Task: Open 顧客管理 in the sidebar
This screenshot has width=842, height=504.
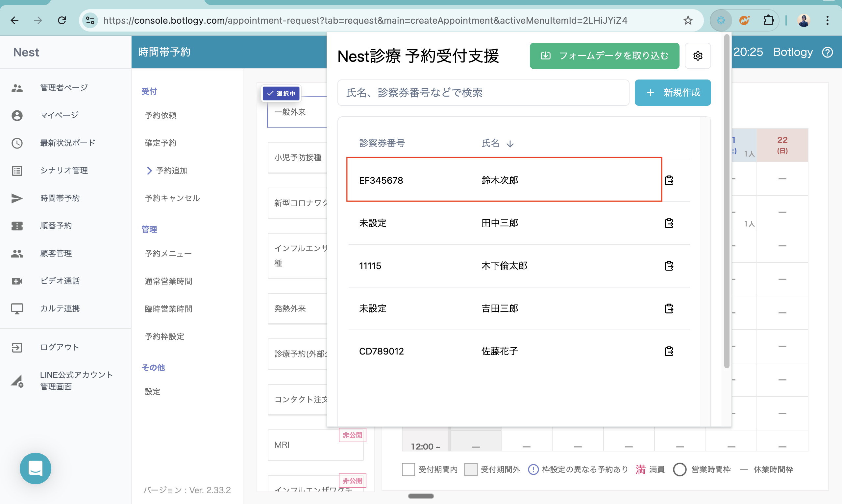Action: (x=56, y=253)
